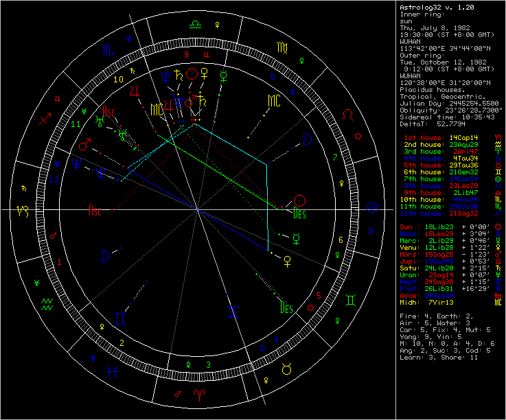Click the green Libra sign glyph in the outer ring
Image resolution: width=506 pixels, height=420 pixels.
pos(195,25)
